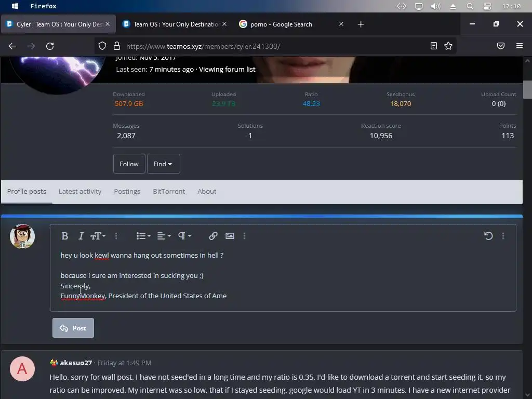The height and width of the screenshot is (399, 532).
Task: Close the Cyler | Team OS tab
Action: click(x=108, y=24)
